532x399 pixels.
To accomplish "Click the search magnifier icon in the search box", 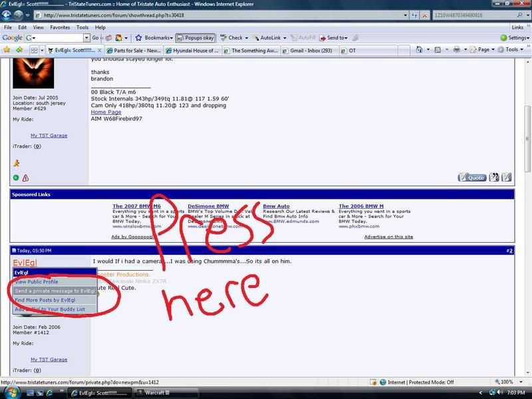I will pyautogui.click(x=519, y=15).
